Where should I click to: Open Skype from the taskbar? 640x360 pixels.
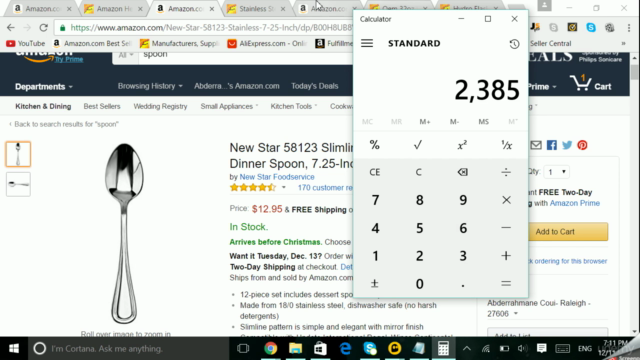(x=370, y=349)
